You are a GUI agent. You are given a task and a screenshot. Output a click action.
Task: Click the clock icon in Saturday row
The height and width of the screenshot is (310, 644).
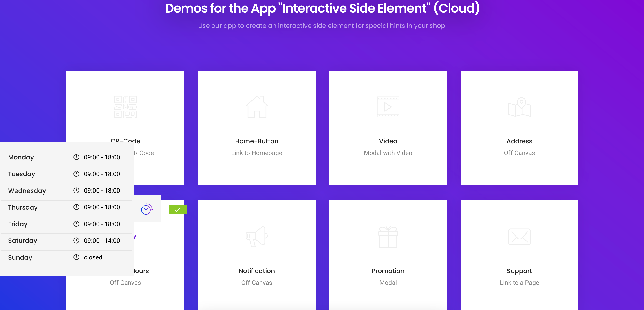click(76, 240)
